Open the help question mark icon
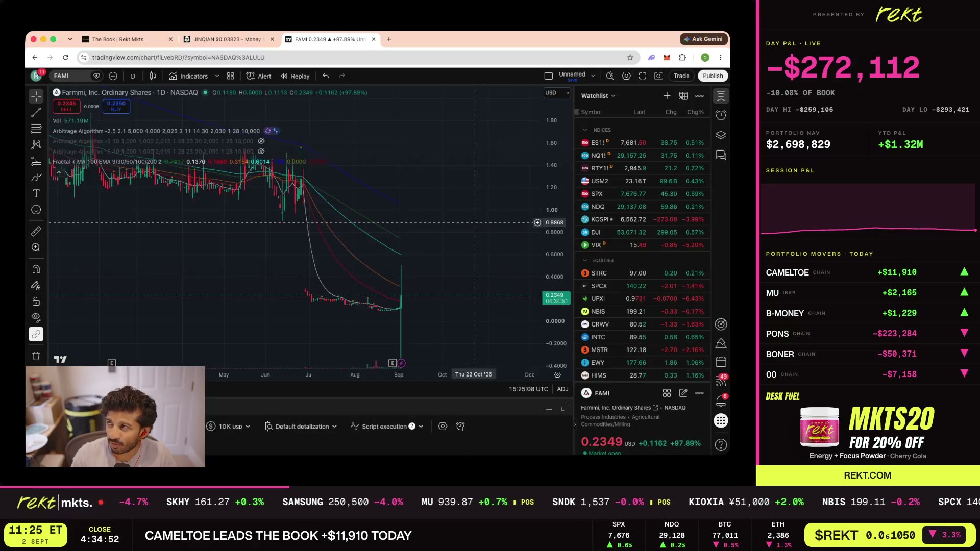980x551 pixels. [721, 445]
